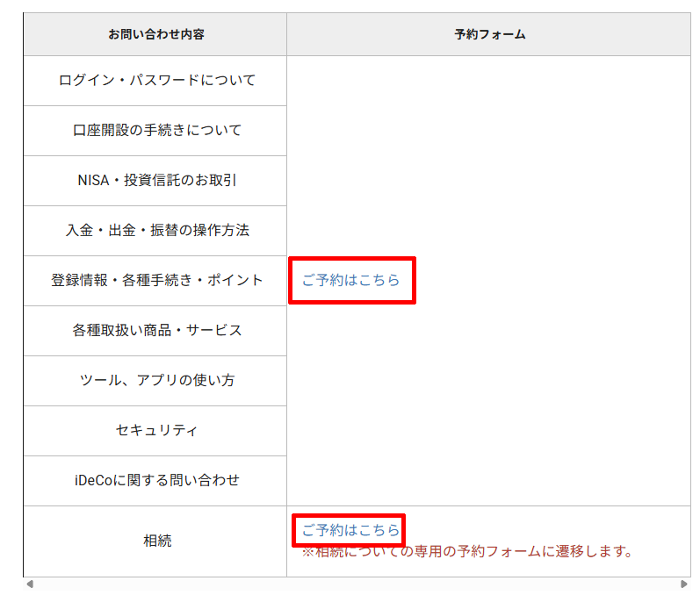Click the NISA・投資信託のお取引 row
The height and width of the screenshot is (595, 700).
(155, 181)
